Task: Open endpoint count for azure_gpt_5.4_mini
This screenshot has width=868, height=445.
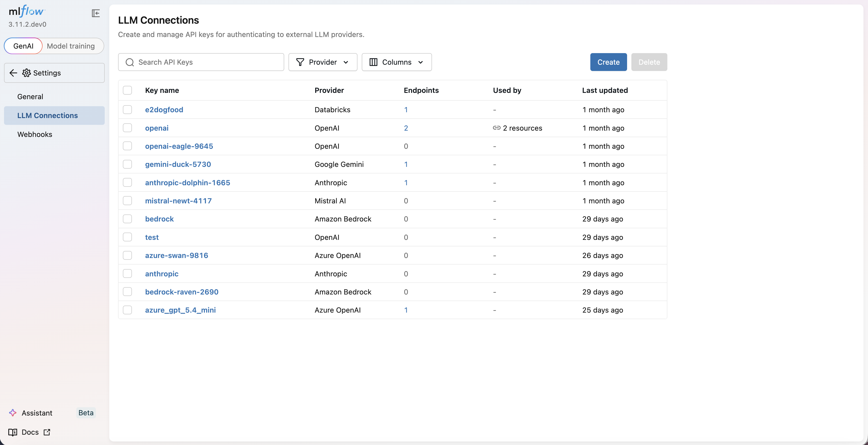Action: point(406,310)
